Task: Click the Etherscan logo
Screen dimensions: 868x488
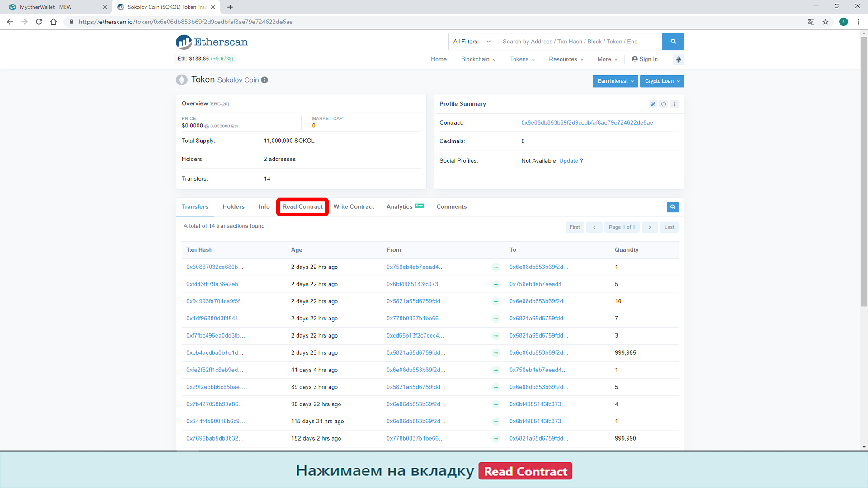Action: click(x=212, y=42)
